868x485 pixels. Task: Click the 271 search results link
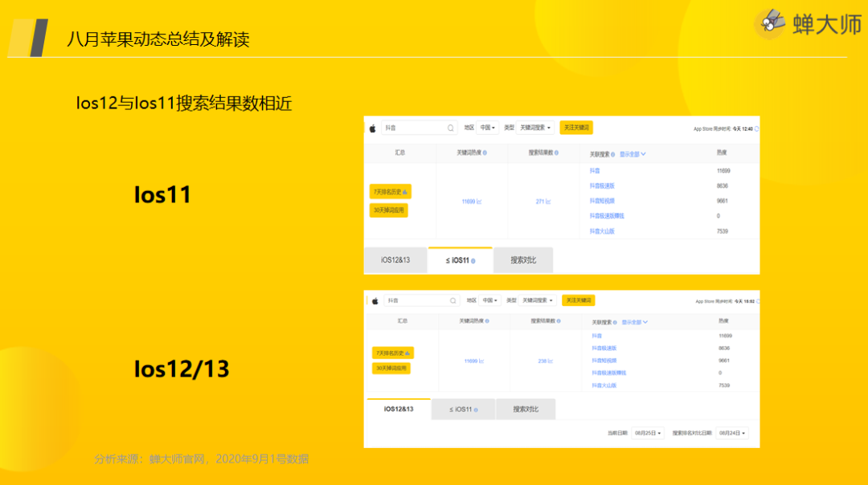[x=540, y=202]
